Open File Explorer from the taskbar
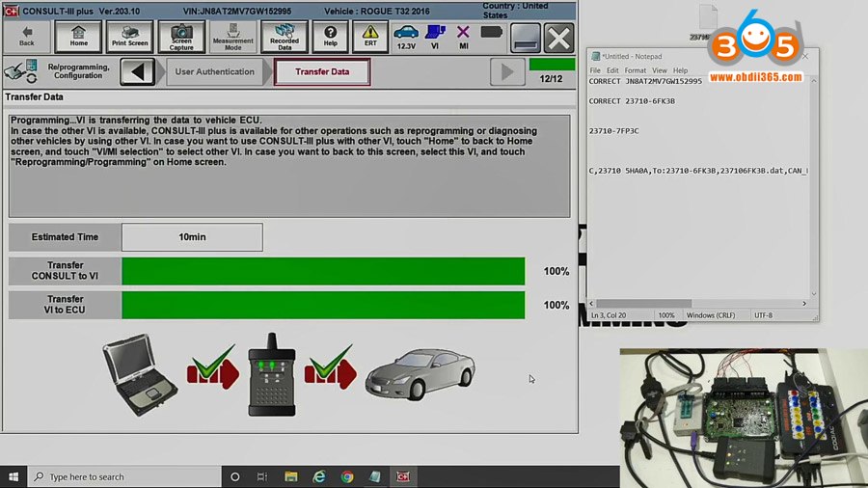 [291, 476]
